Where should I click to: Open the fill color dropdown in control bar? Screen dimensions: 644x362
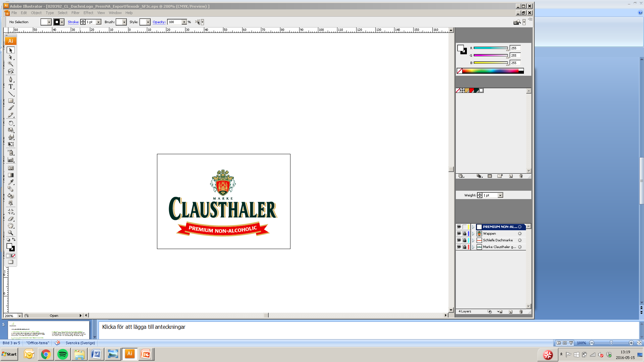[x=49, y=22]
